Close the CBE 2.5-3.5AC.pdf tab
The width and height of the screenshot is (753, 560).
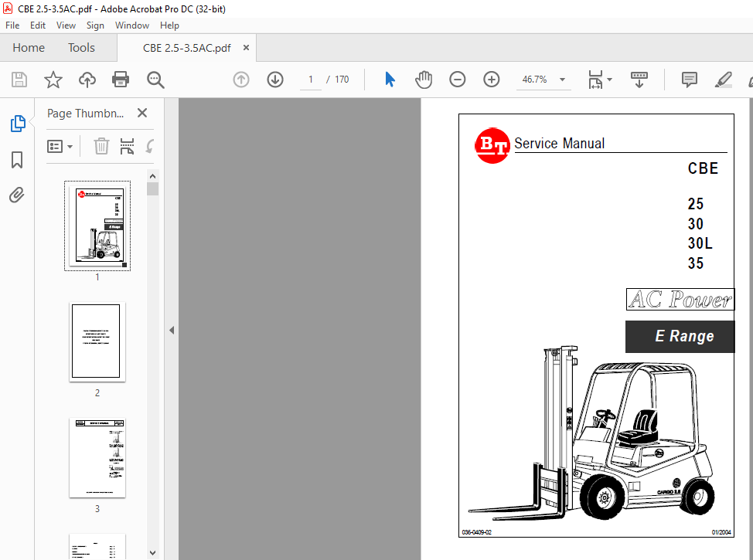(x=246, y=48)
